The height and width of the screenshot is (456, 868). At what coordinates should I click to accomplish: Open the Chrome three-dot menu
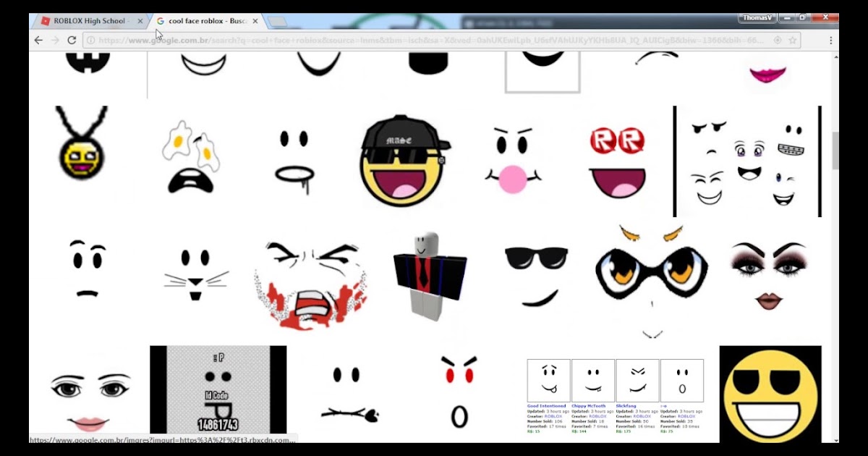pos(830,41)
